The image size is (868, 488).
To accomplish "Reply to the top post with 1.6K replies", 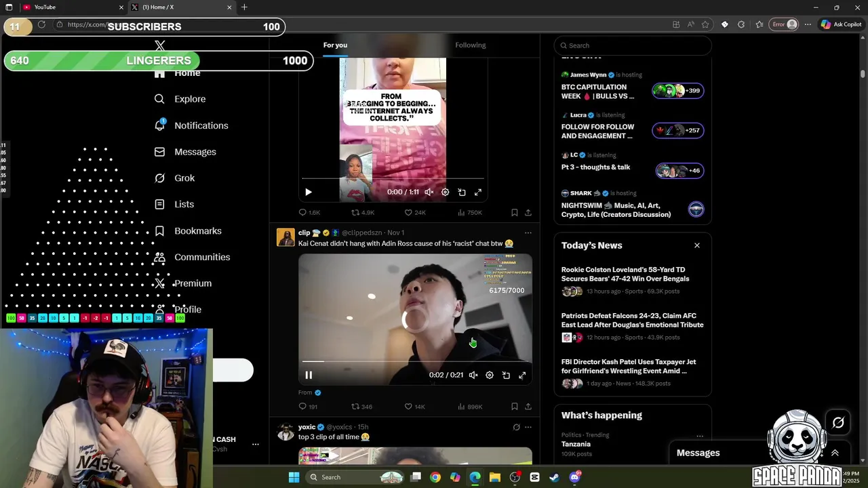I will pyautogui.click(x=309, y=212).
